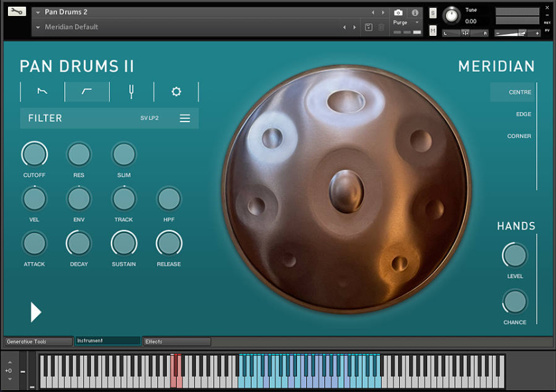Click the HANDS CHANCE knob
Screen dimensions: 556x392
point(515,302)
